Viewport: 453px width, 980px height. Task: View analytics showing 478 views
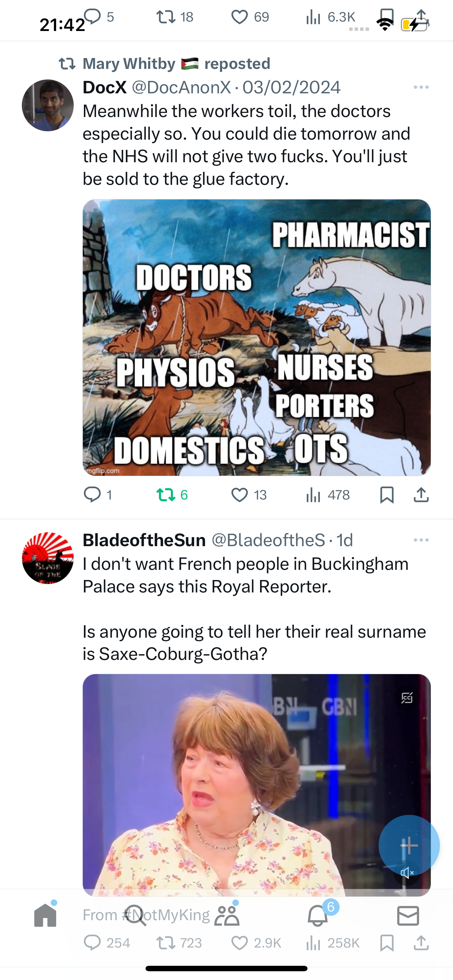[328, 495]
